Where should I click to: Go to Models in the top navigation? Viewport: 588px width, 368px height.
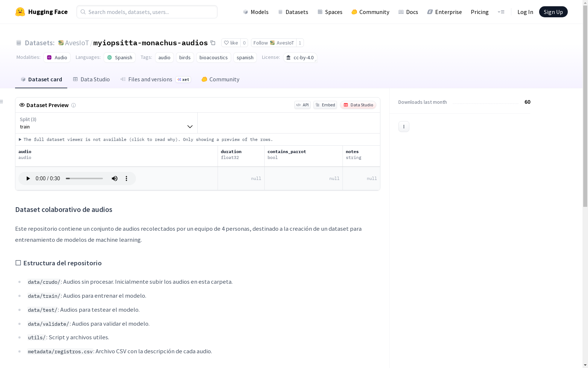[x=256, y=12]
